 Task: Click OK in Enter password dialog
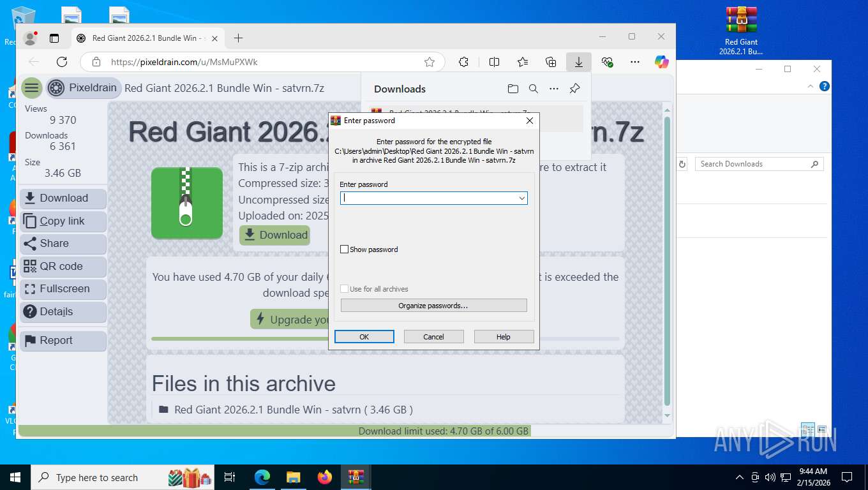click(x=364, y=337)
